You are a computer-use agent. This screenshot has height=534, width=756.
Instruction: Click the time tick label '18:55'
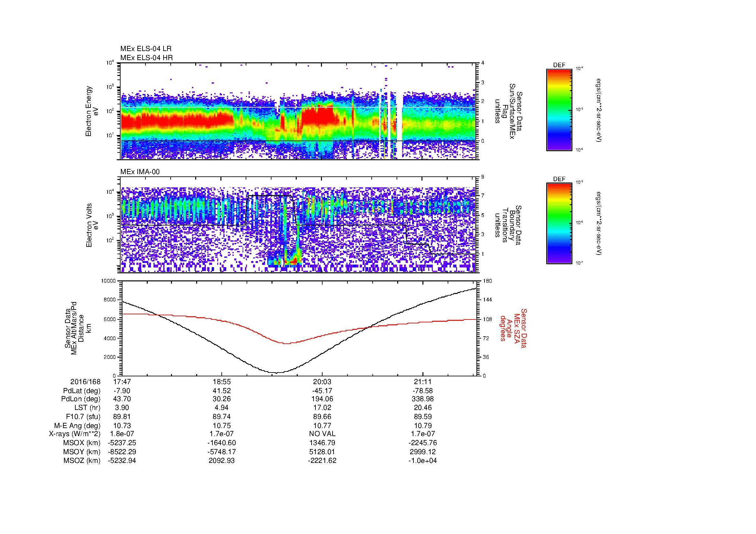222,382
